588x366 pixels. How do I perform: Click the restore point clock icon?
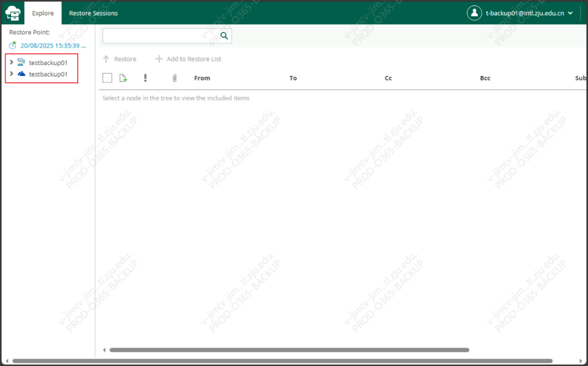[13, 46]
